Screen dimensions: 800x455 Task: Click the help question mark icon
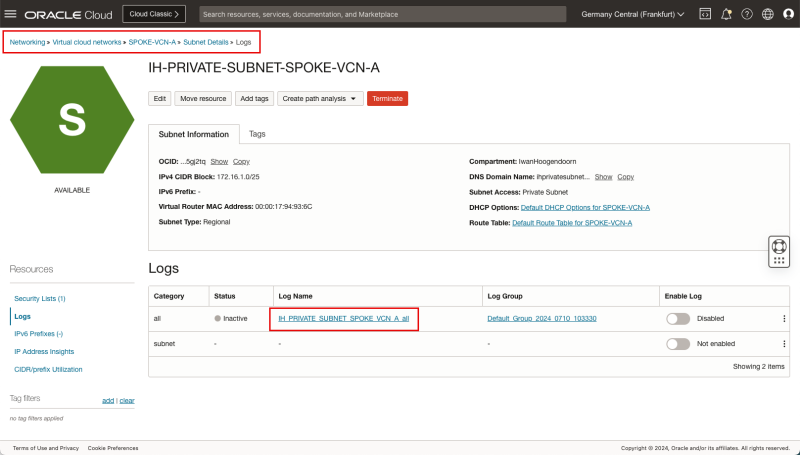(747, 15)
